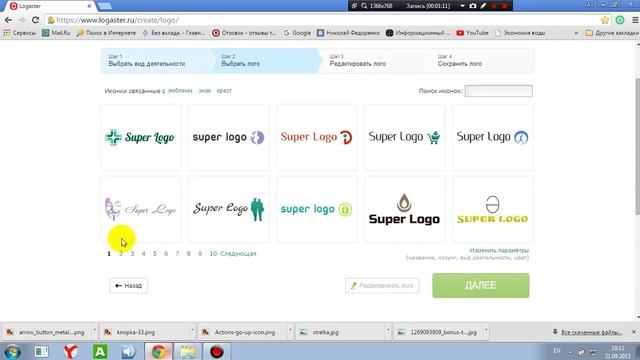Select script Super Logo with teal couple
Screen dimensions: 640x360
229,209
